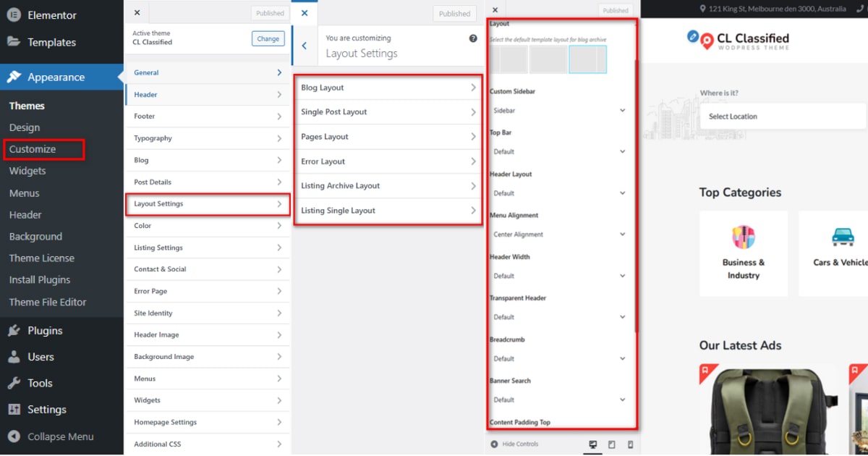Open the Listing Settings customizer section
The width and height of the screenshot is (868, 456).
point(208,248)
